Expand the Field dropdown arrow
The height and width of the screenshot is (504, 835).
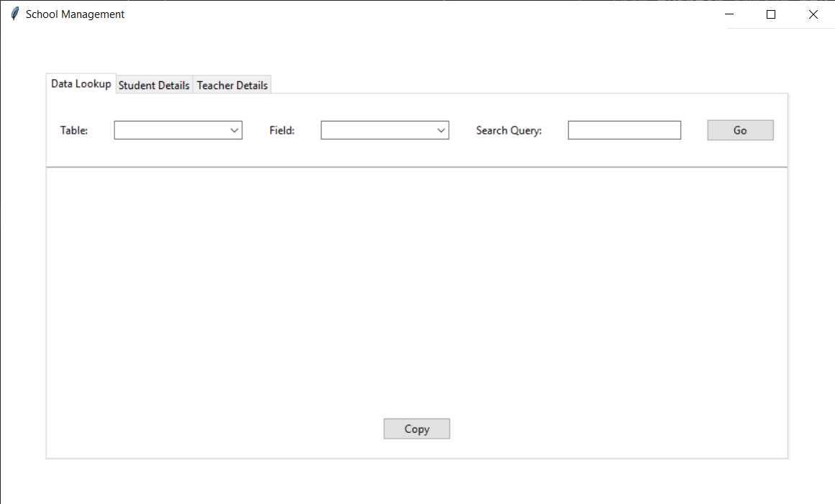[441, 130]
